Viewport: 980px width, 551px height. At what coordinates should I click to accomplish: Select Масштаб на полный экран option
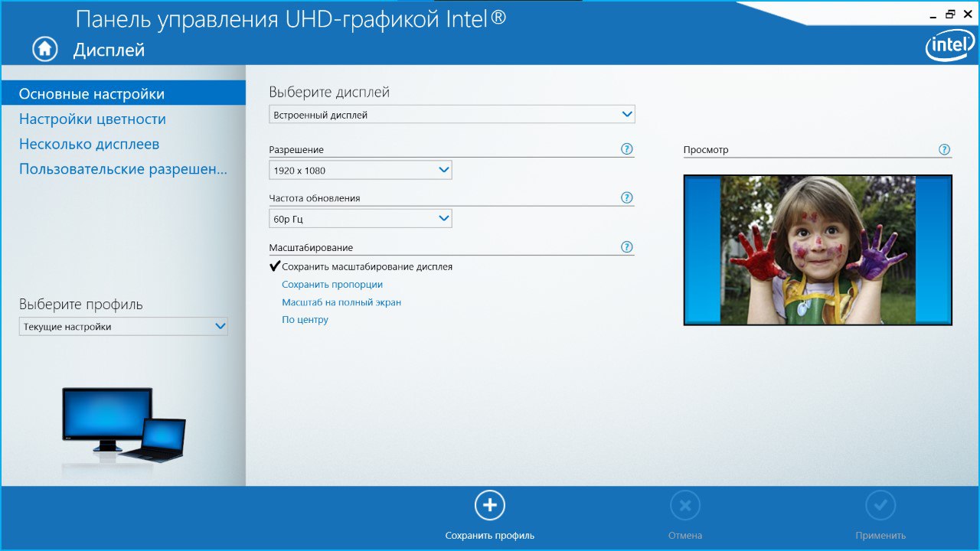(x=341, y=302)
